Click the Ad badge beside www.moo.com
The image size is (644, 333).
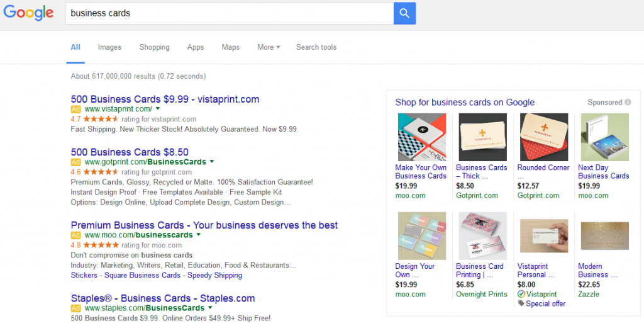coord(75,235)
